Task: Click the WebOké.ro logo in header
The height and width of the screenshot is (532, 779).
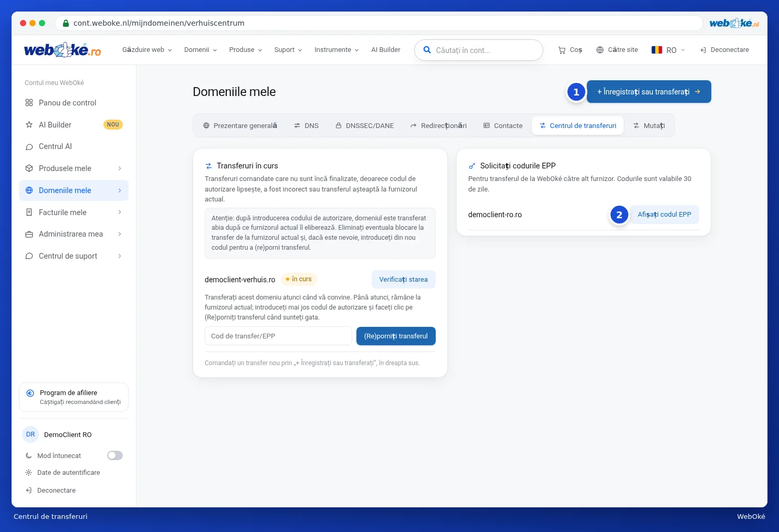Action: [62, 50]
